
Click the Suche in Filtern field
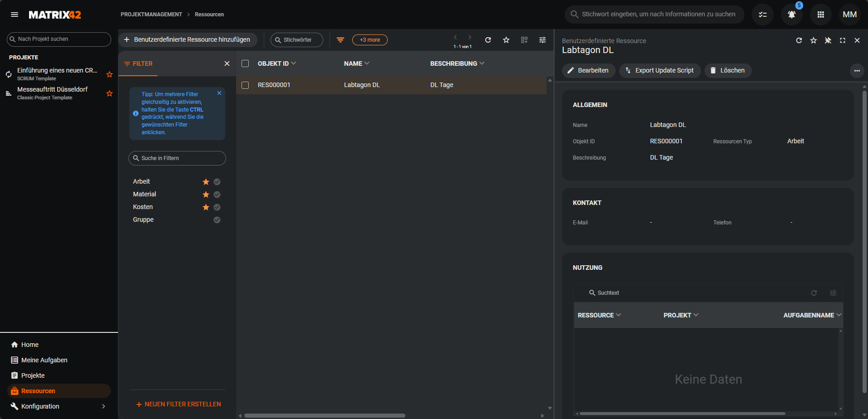point(177,158)
